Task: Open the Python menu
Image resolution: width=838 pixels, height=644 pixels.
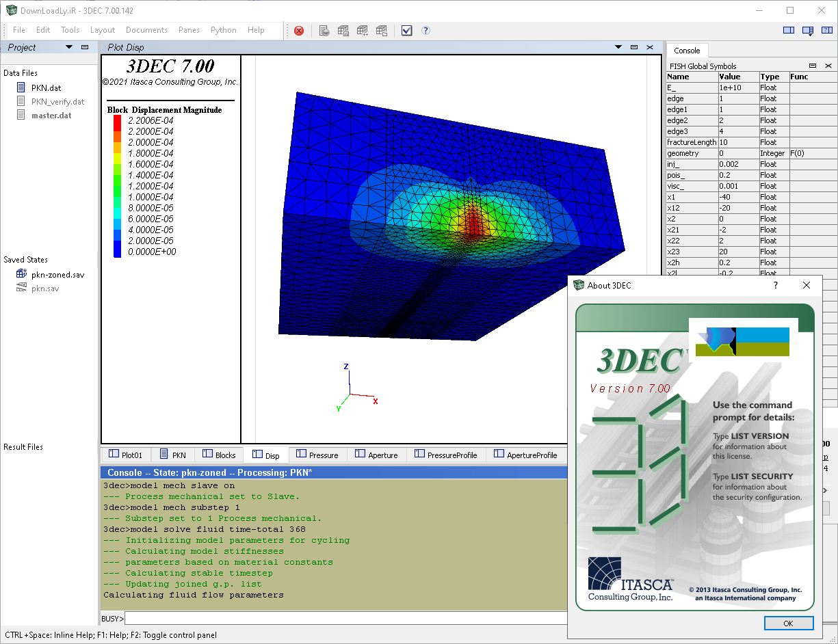Action: pyautogui.click(x=223, y=30)
